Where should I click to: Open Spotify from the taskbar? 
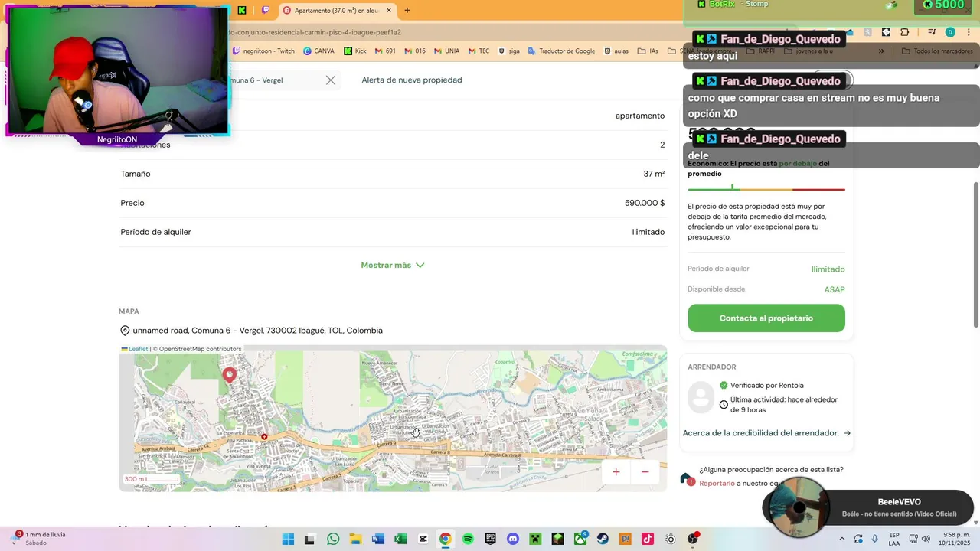point(468,539)
